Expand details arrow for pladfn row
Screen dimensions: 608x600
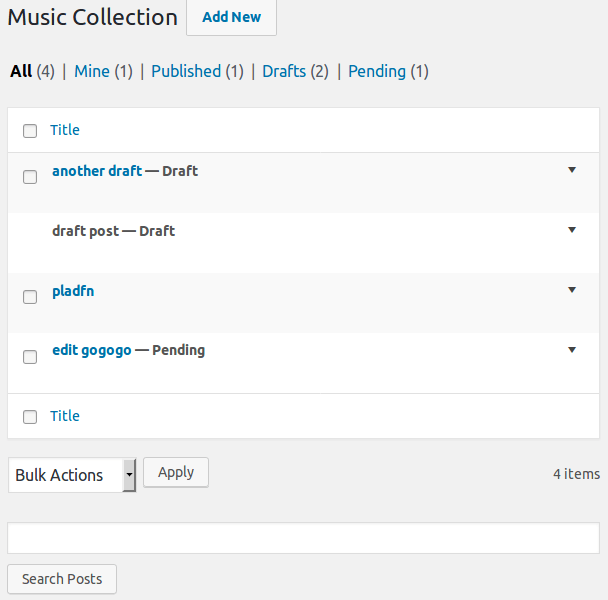pos(572,290)
